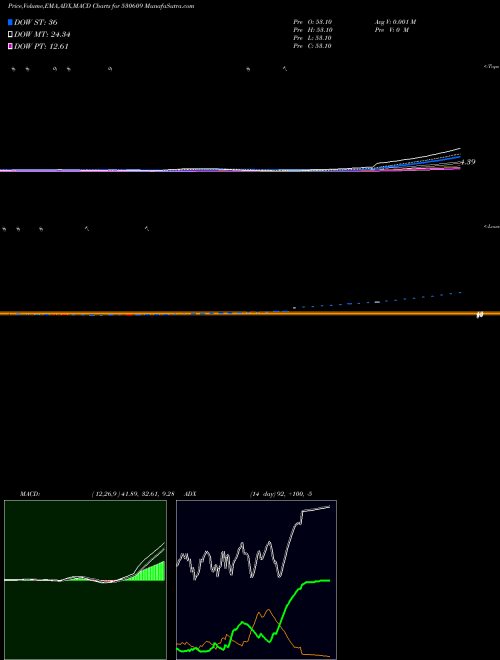Click the 'Pre L: 53.10' low value
Screen dimensions: 500x660
pos(313,38)
